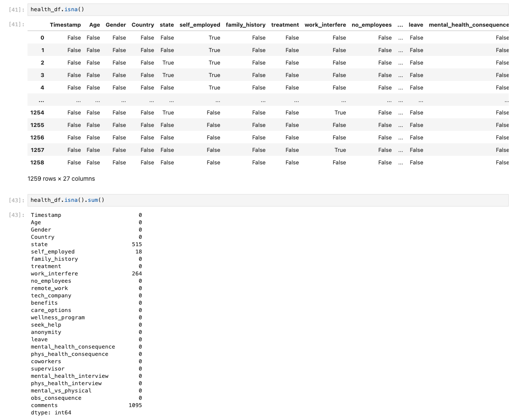Click the dtype: int64 output line
The image size is (513, 420).
click(51, 413)
